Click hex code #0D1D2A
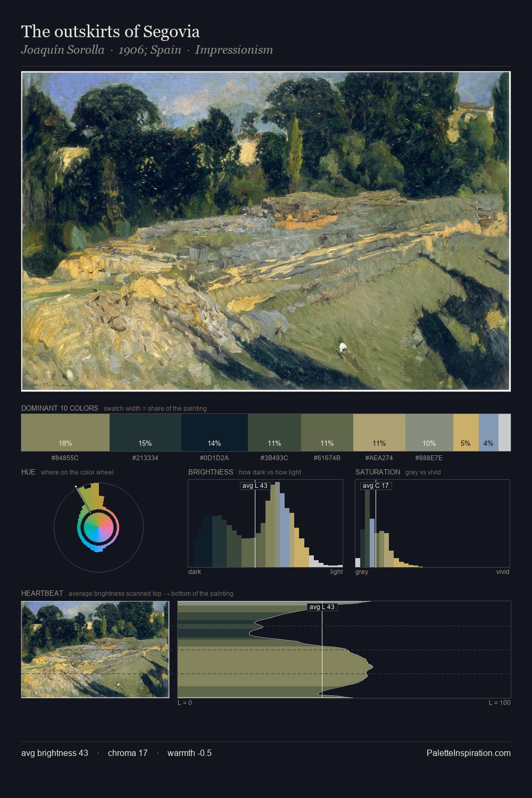This screenshot has height=798, width=532. 214,458
